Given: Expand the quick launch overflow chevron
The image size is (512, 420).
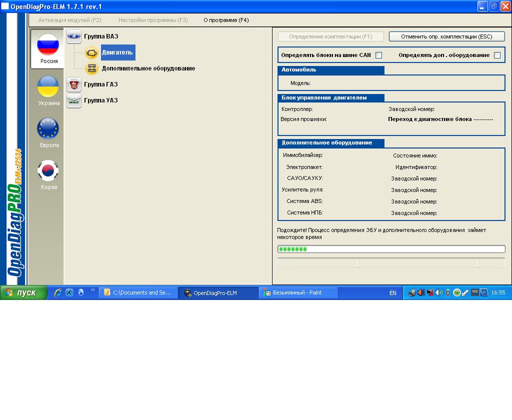Looking at the screenshot, I should click(x=92, y=290).
